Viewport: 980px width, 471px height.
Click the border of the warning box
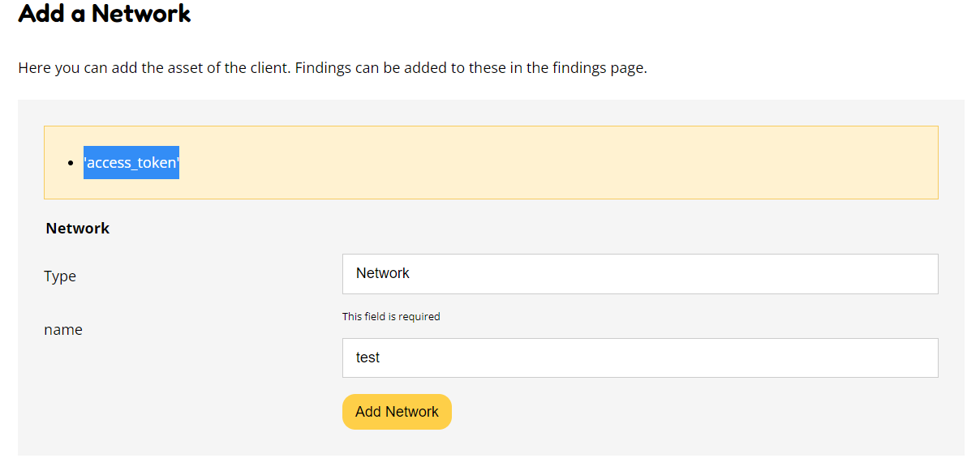491,126
